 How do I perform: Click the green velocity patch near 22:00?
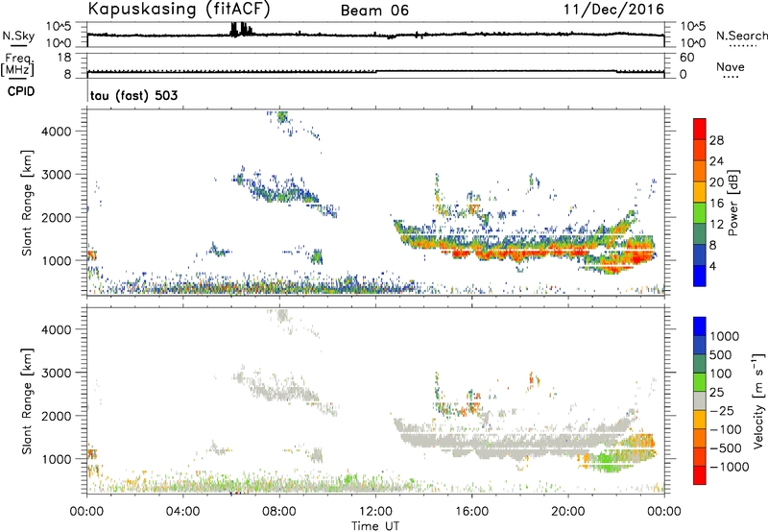tap(610, 462)
